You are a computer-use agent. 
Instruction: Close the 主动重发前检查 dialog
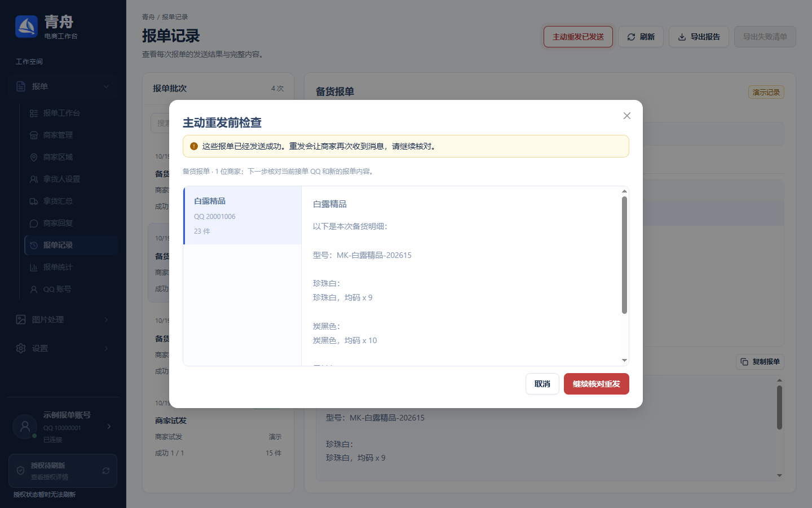[626, 116]
